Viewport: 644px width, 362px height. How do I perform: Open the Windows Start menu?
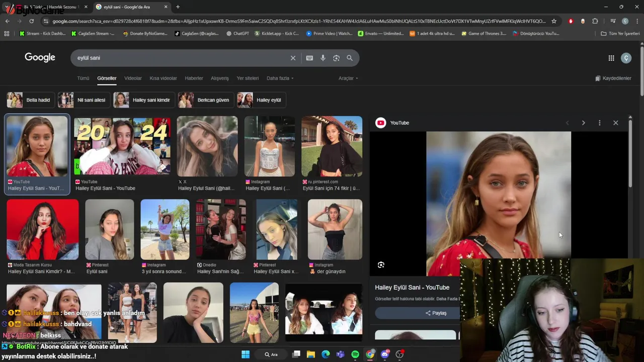(x=246, y=354)
